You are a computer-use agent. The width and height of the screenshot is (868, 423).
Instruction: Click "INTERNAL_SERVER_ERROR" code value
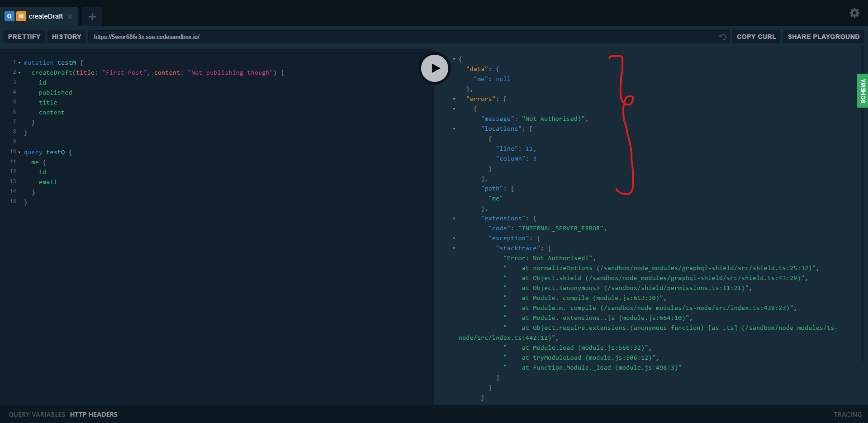tap(561, 228)
